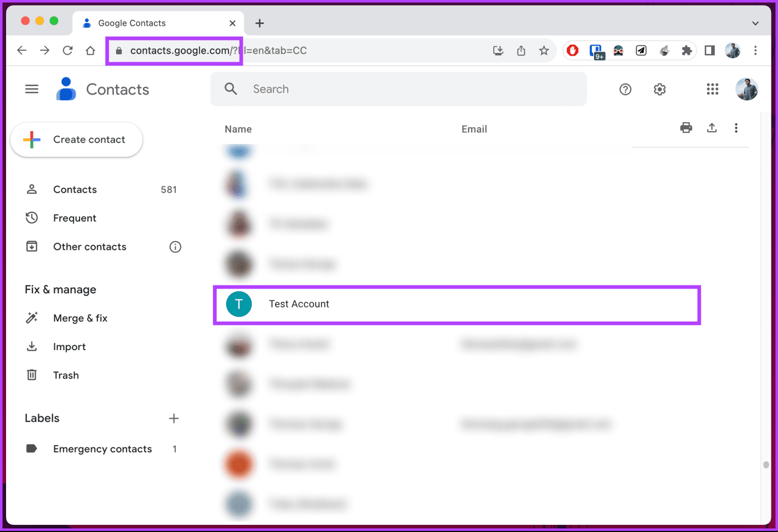Open the Import contacts option
The width and height of the screenshot is (778, 532).
(x=69, y=347)
